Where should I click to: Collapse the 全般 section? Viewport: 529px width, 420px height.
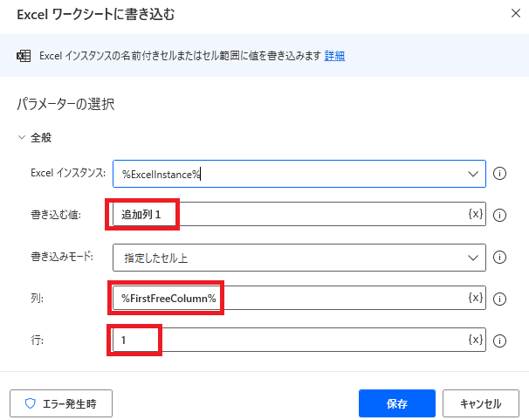[22, 137]
